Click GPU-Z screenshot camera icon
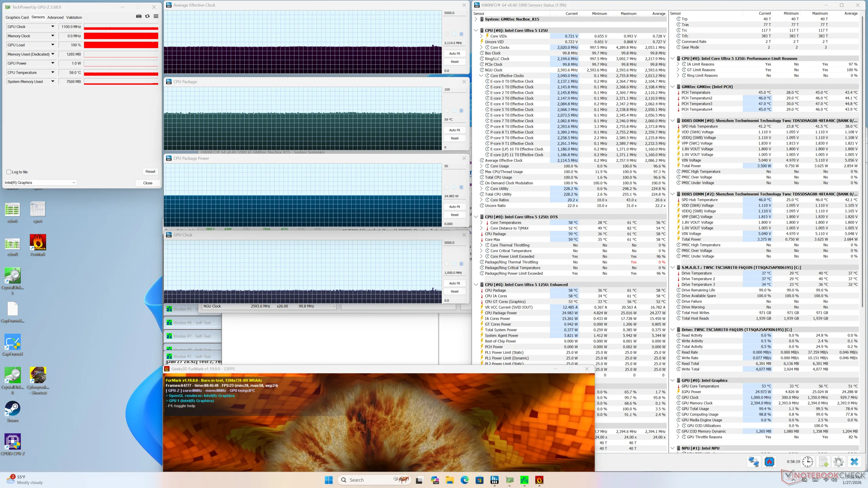The height and width of the screenshot is (488, 868). pos(139,16)
